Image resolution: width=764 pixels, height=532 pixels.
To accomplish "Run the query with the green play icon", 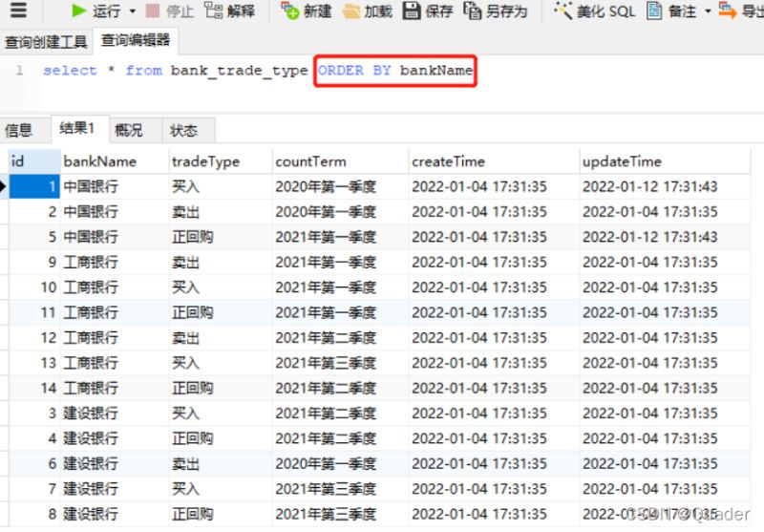I will pos(78,11).
